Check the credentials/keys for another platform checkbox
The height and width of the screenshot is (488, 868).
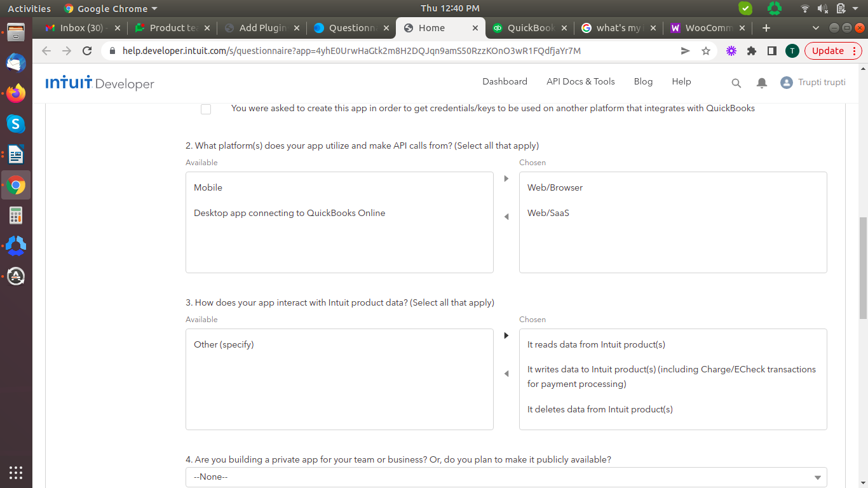[x=206, y=109]
